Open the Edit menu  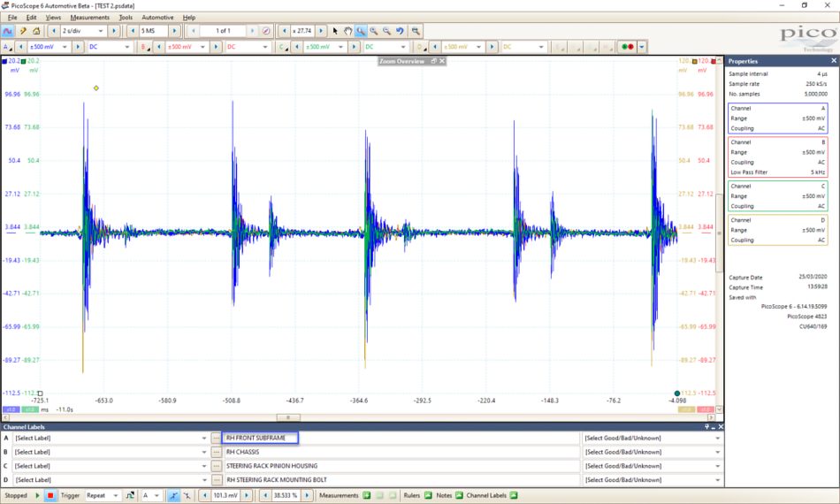tap(32, 17)
